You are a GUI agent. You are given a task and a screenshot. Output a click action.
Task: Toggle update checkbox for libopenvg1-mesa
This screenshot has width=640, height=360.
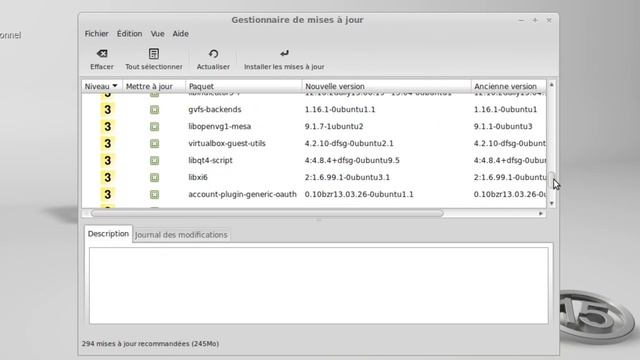(154, 127)
